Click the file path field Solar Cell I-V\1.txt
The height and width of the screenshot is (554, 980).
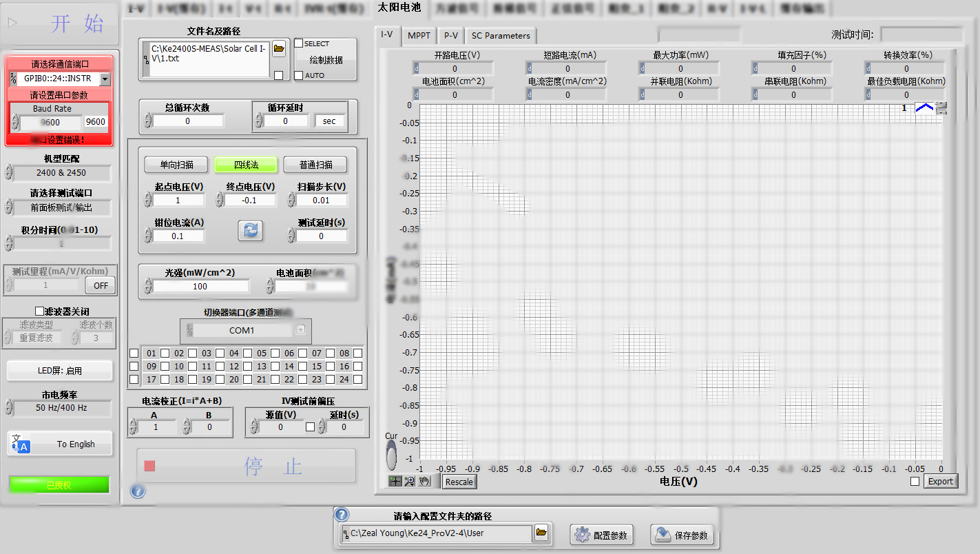tap(210, 59)
